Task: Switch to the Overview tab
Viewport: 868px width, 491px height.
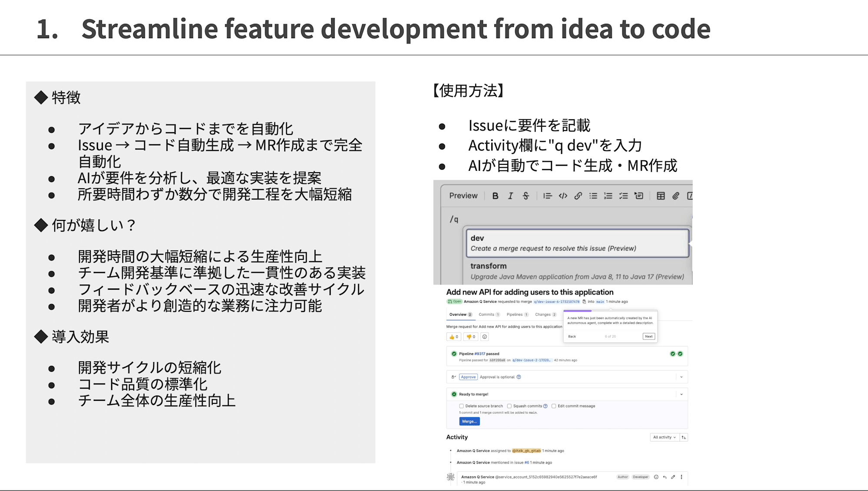Action: [x=460, y=314]
